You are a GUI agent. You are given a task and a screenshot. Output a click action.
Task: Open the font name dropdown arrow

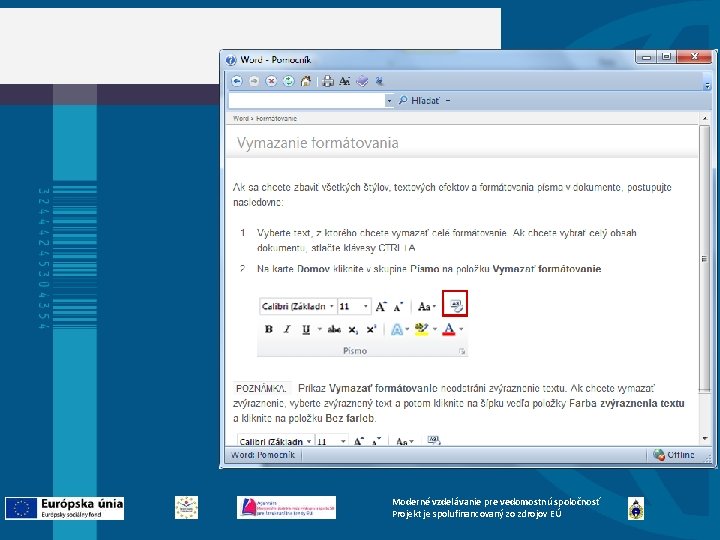[332, 306]
